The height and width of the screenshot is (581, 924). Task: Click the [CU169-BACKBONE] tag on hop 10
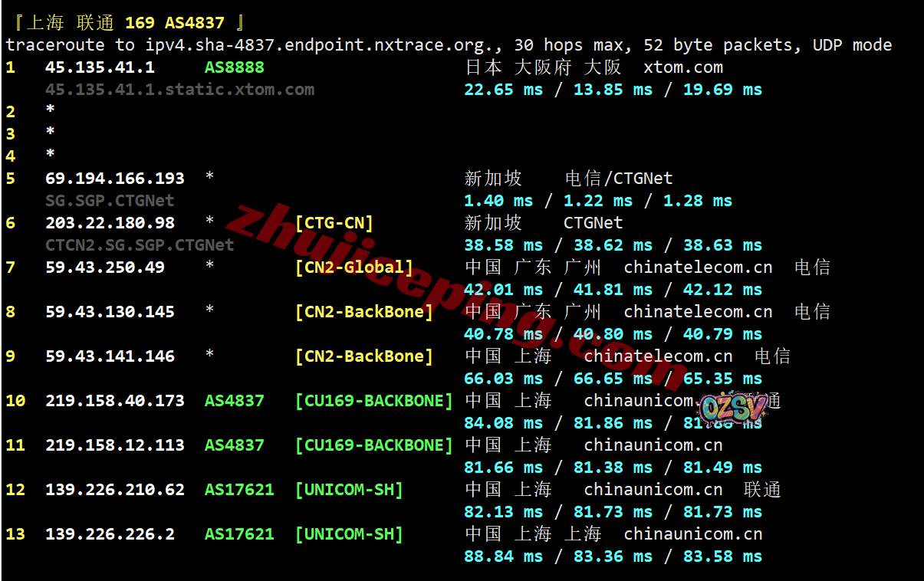click(x=373, y=401)
